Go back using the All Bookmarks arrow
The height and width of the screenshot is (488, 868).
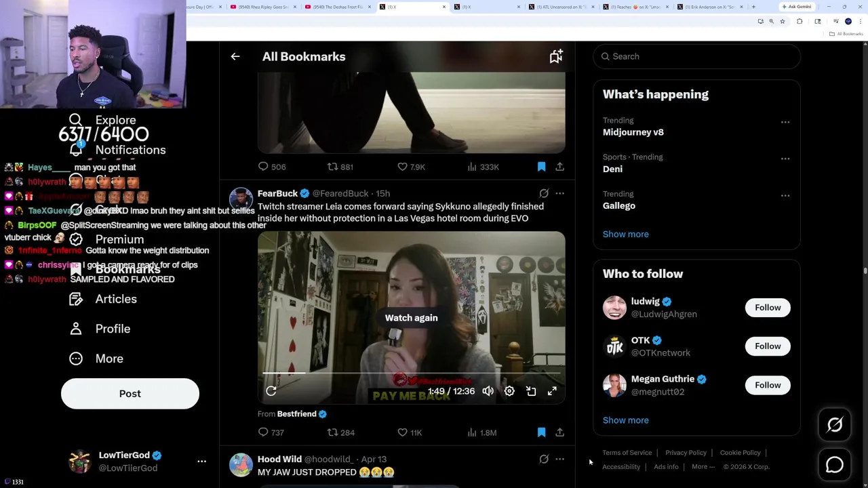235,57
